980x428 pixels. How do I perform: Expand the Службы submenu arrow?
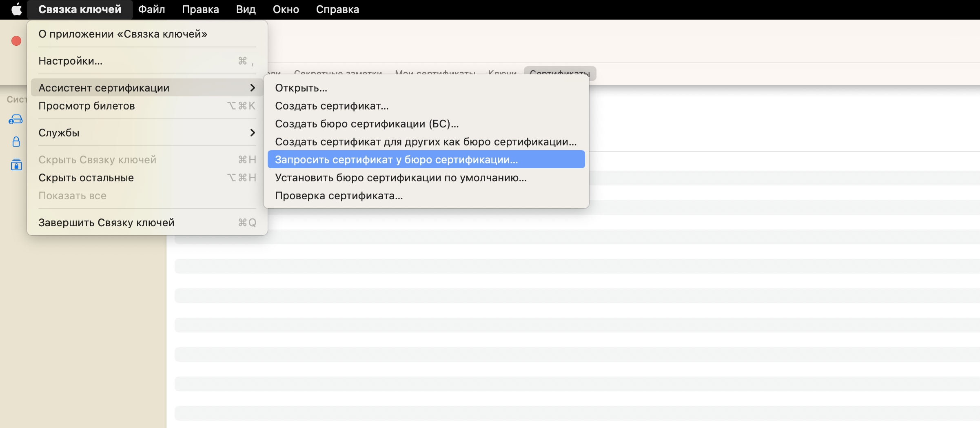[252, 133]
